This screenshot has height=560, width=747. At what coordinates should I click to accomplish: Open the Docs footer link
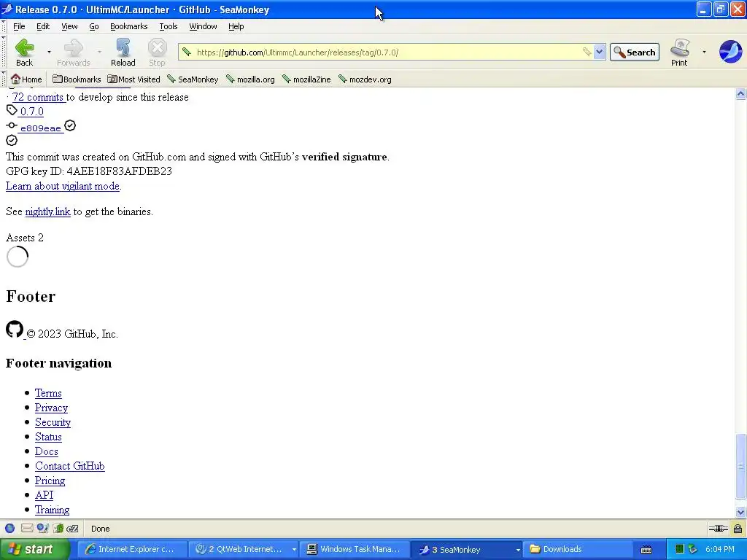pyautogui.click(x=47, y=451)
